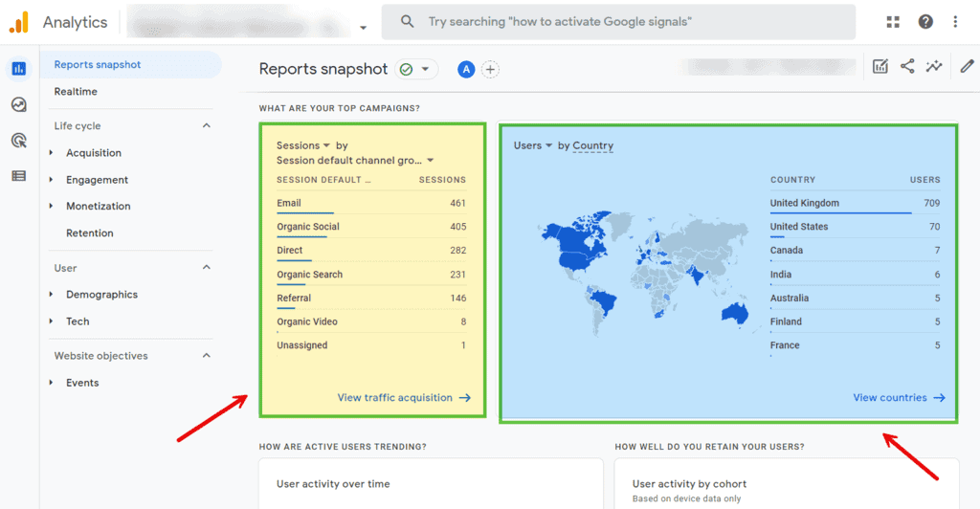This screenshot has width=980, height=509.
Task: Click the Email channel row
Action: [x=371, y=203]
